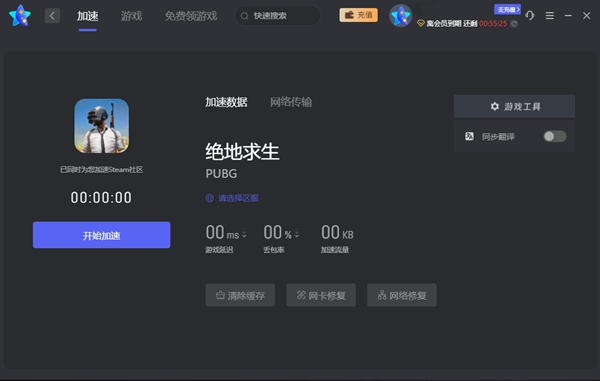The image size is (600, 381).
Task: Click the user avatar star icon
Action: click(400, 16)
